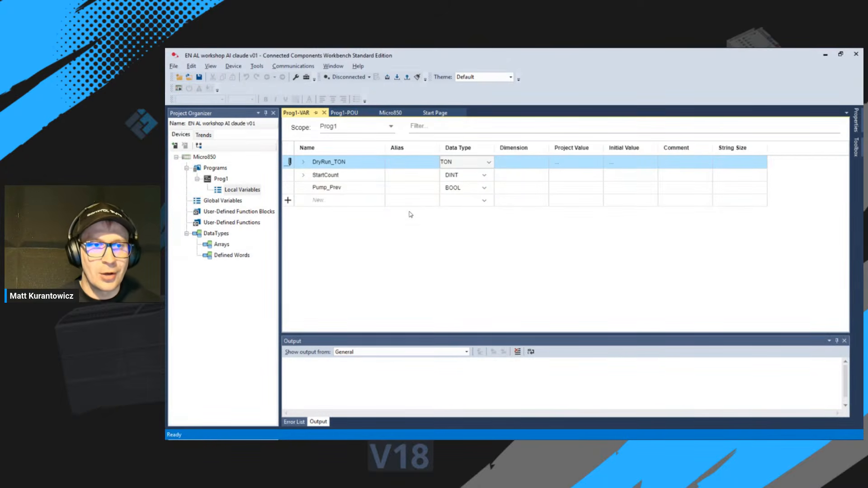Select Global Variables in the tree
Image resolution: width=868 pixels, height=488 pixels.
click(222, 201)
